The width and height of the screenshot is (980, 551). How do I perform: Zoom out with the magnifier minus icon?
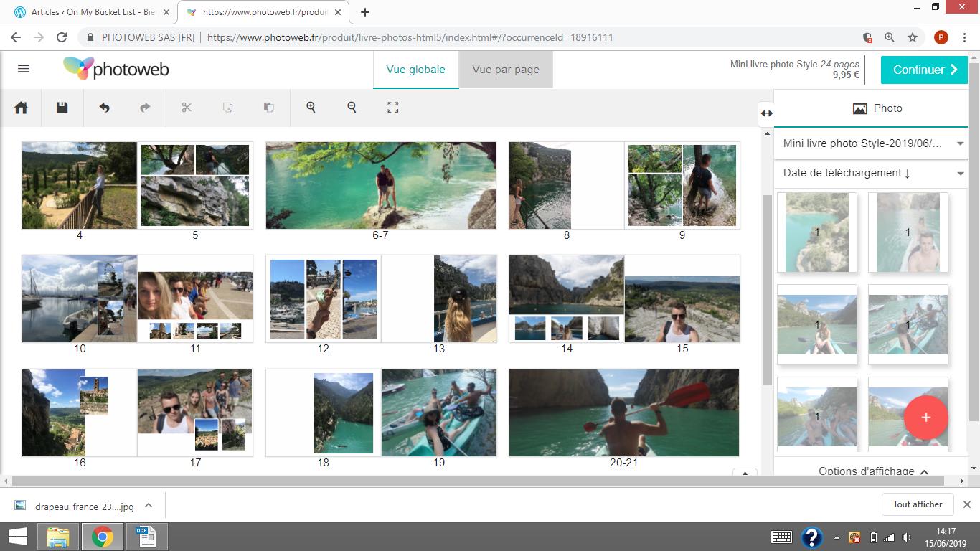[x=352, y=108]
